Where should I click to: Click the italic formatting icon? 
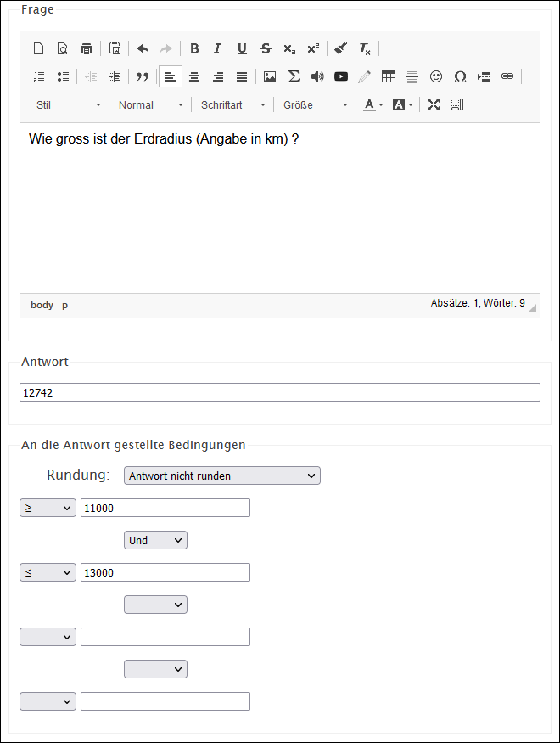pyautogui.click(x=217, y=48)
